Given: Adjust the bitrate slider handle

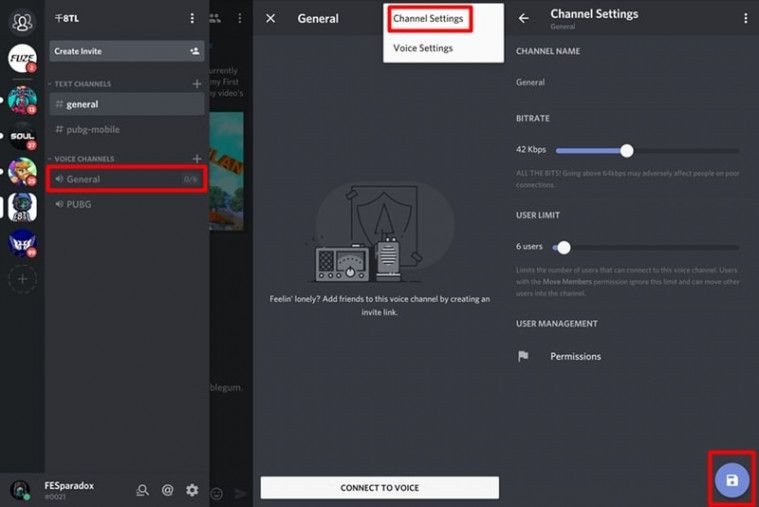Looking at the screenshot, I should pos(627,151).
